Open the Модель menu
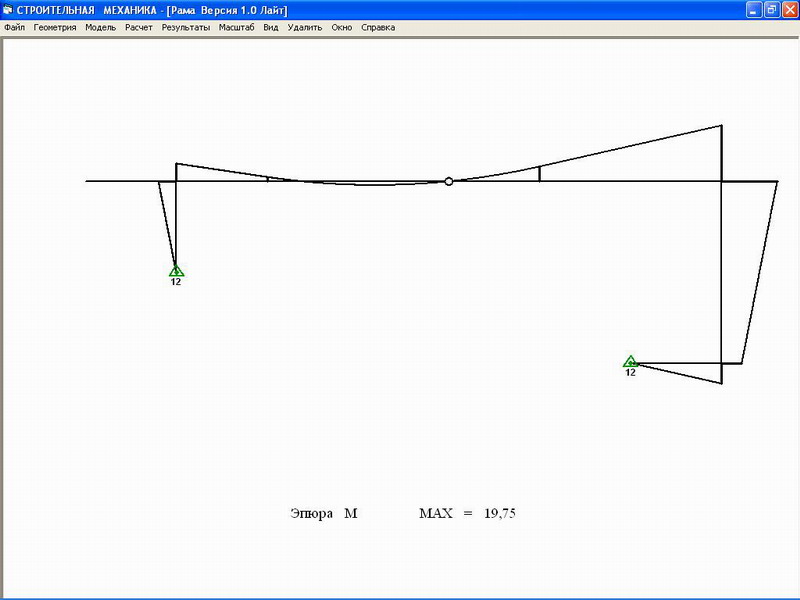The height and width of the screenshot is (600, 800). (x=101, y=28)
